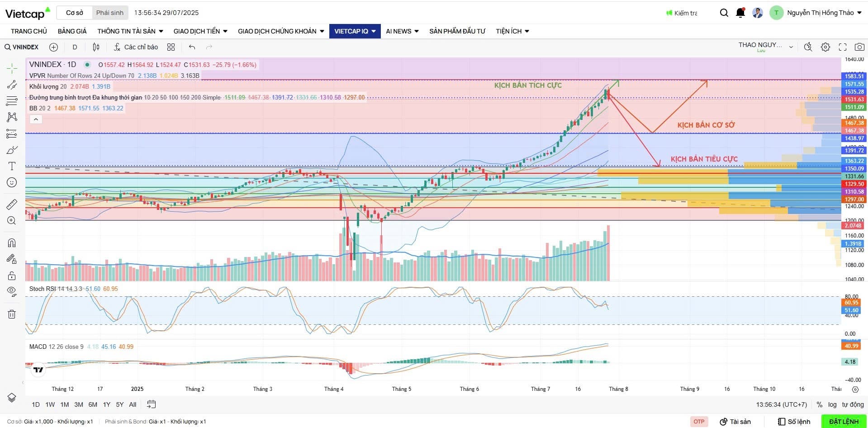Open the indicator templates grid
Screen dimensions: 868x428
click(171, 47)
